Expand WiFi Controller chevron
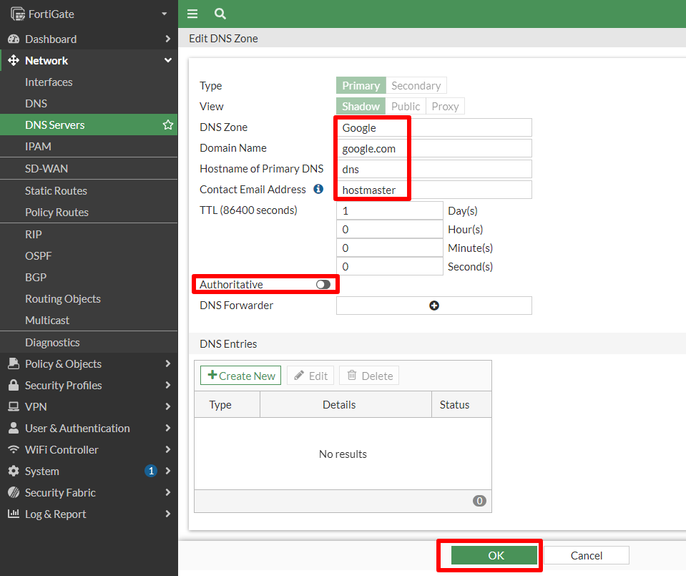The height and width of the screenshot is (576, 686). pyautogui.click(x=168, y=449)
